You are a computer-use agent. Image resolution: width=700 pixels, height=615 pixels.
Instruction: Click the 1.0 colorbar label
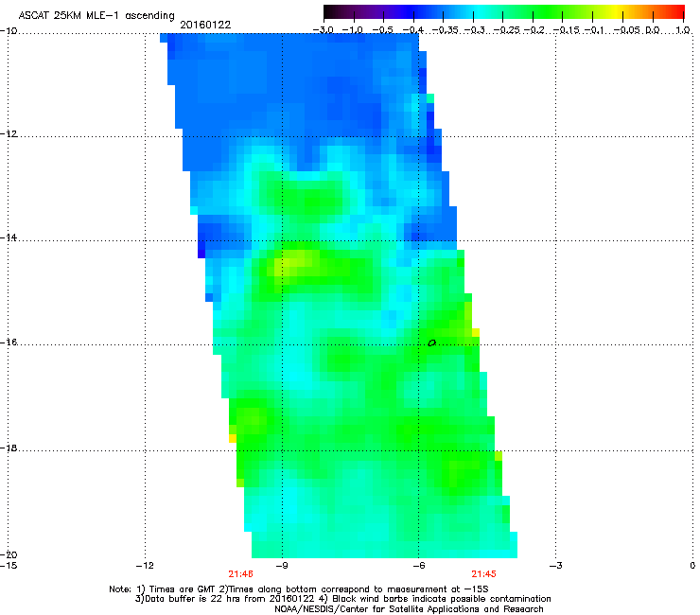coord(683,30)
